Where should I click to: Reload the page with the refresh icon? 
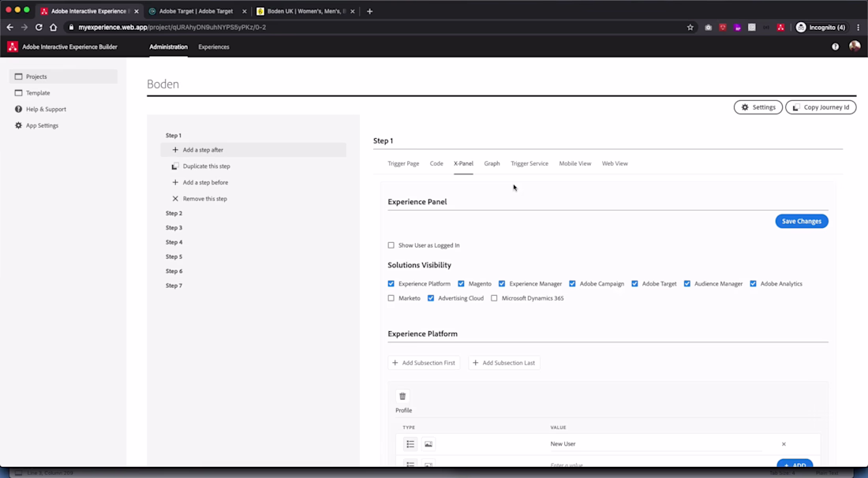(39, 27)
